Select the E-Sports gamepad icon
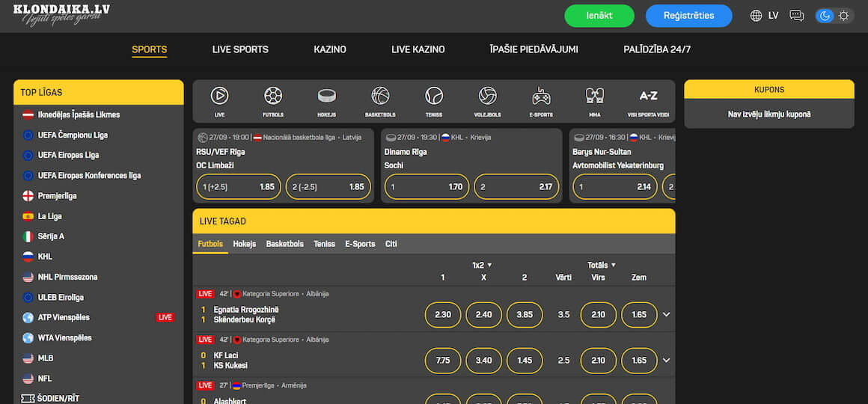This screenshot has height=404, width=868. pyautogui.click(x=542, y=96)
